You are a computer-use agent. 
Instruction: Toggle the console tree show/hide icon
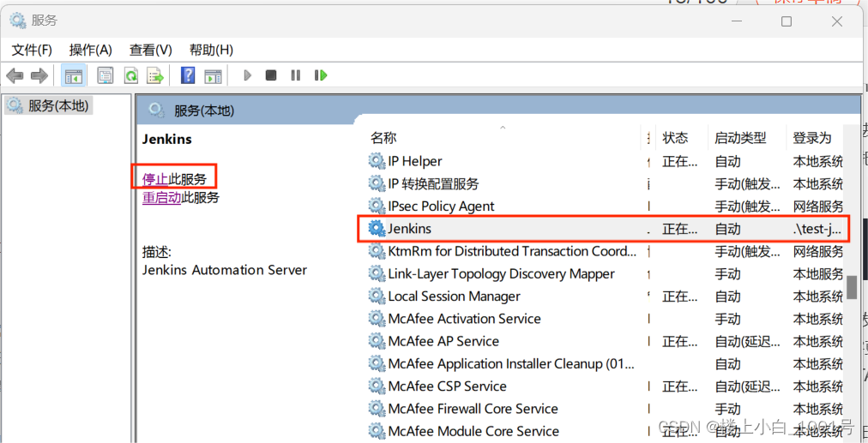coord(74,75)
